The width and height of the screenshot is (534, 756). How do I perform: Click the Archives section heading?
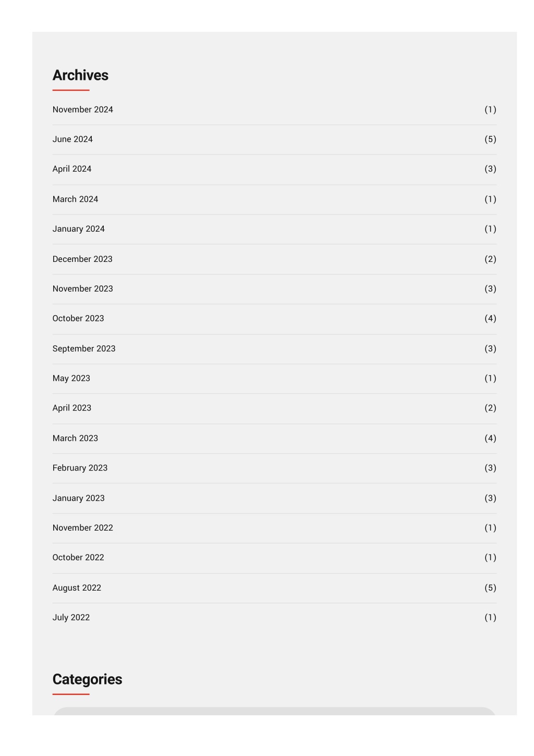[80, 75]
